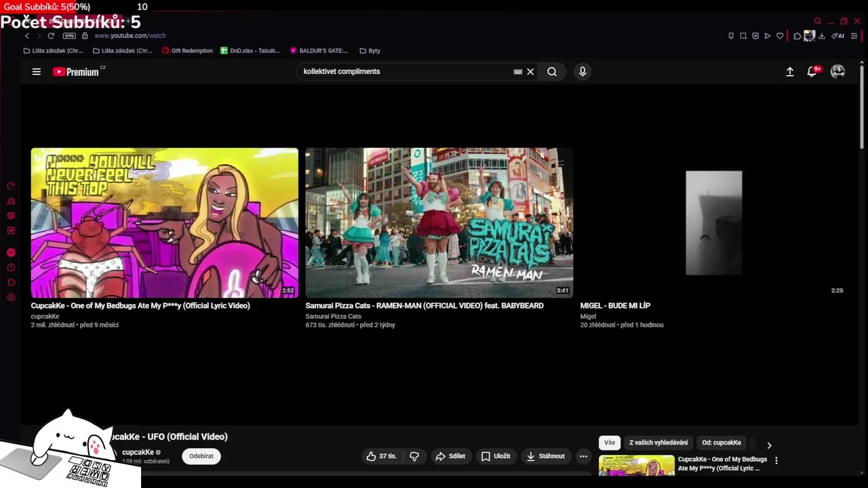The image size is (868, 488).
Task: Click the browser player play icon
Action: pyautogui.click(x=768, y=36)
